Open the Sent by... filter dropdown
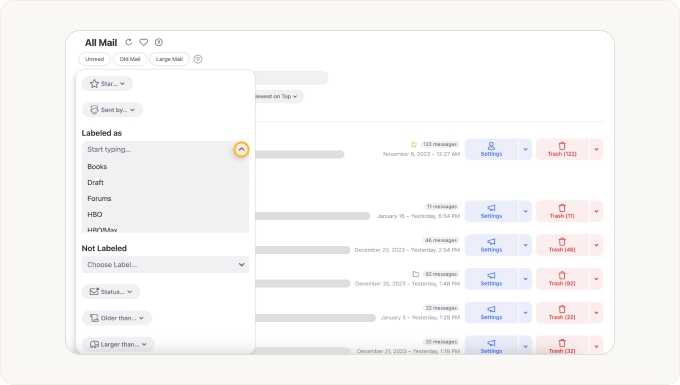 [x=112, y=110]
